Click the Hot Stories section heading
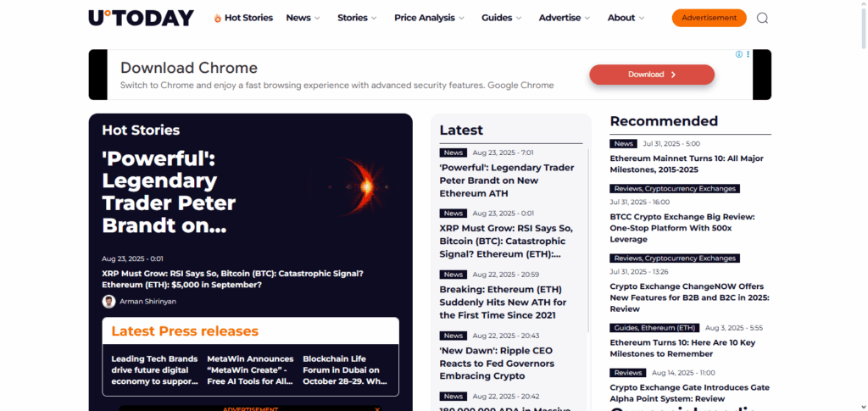This screenshot has height=411, width=868. click(x=141, y=130)
